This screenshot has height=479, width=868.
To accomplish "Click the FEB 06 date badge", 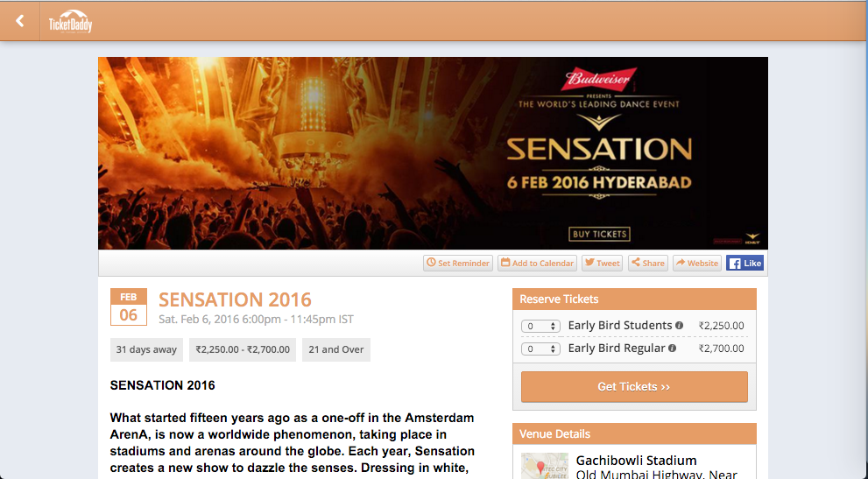I will click(129, 306).
